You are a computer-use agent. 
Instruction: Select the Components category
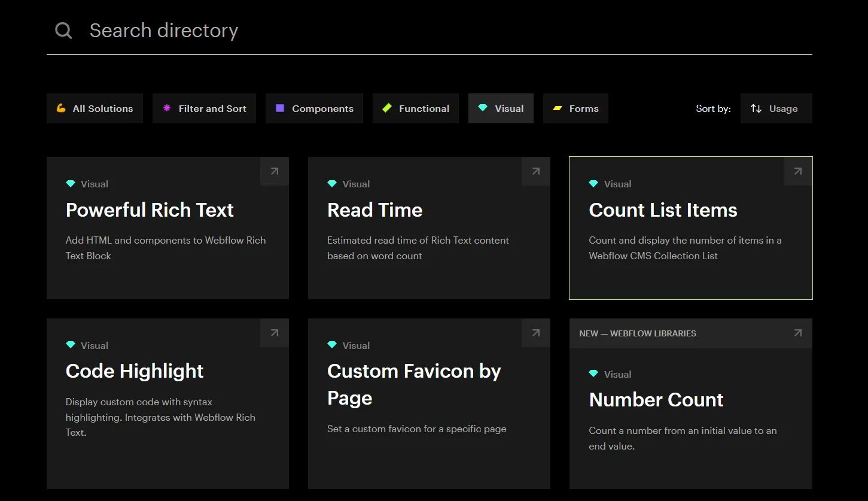coord(314,108)
